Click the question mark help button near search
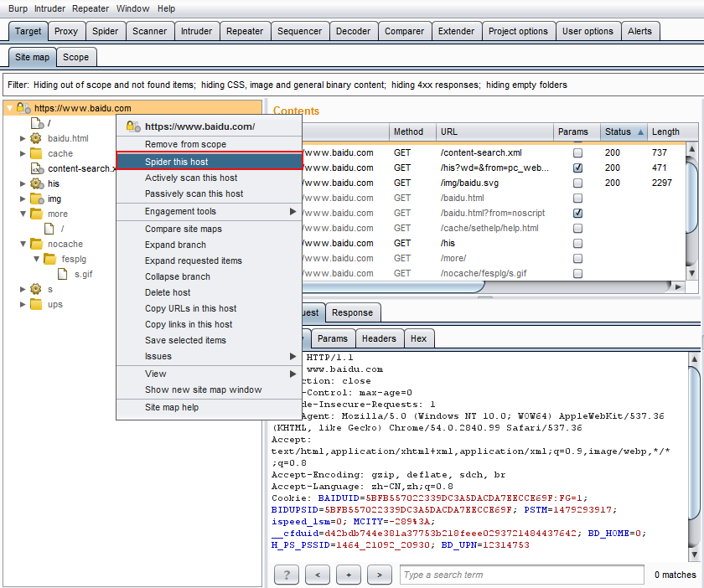Image resolution: width=704 pixels, height=588 pixels. click(286, 575)
